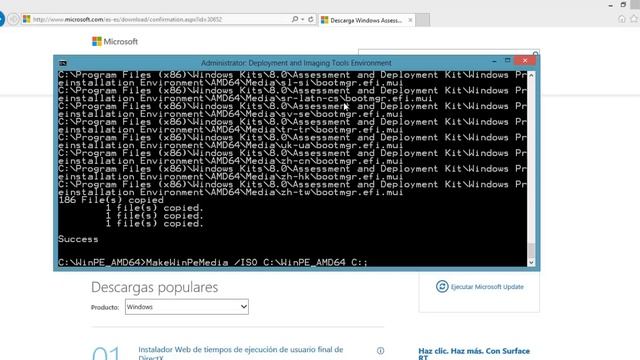Click the Descargas populares heading
The image size is (640, 360).
pyautogui.click(x=154, y=287)
